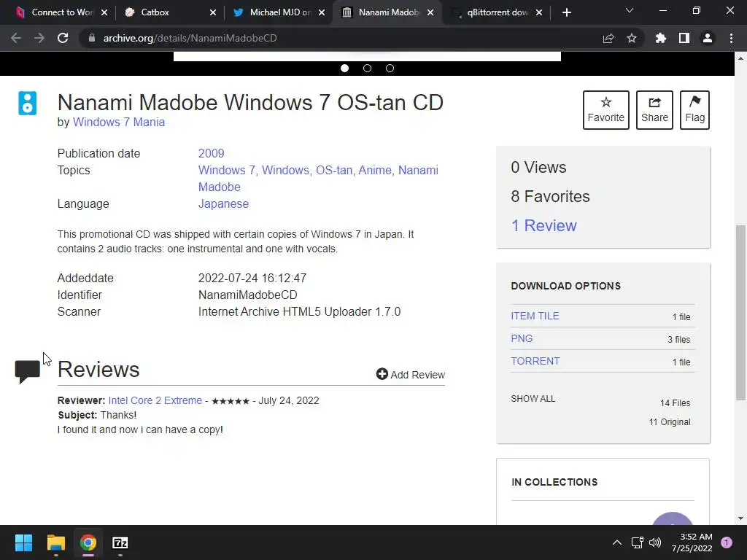The image size is (747, 560).
Task: Open the volume tray icon
Action: tap(655, 542)
